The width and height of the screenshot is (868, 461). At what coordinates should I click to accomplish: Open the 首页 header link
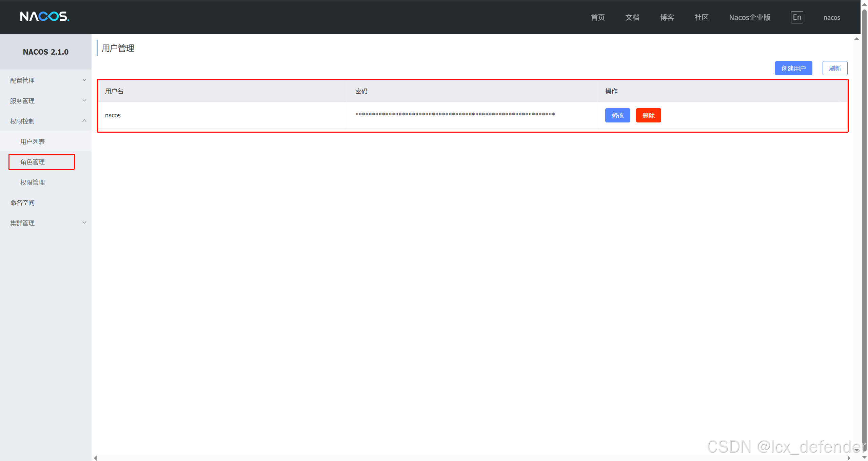597,17
